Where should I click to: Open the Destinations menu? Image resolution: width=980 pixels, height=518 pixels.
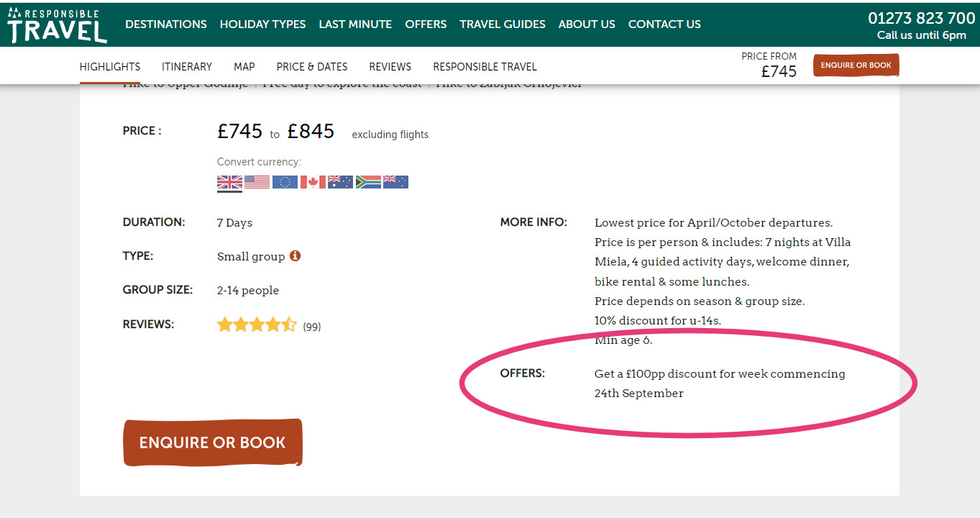[166, 24]
